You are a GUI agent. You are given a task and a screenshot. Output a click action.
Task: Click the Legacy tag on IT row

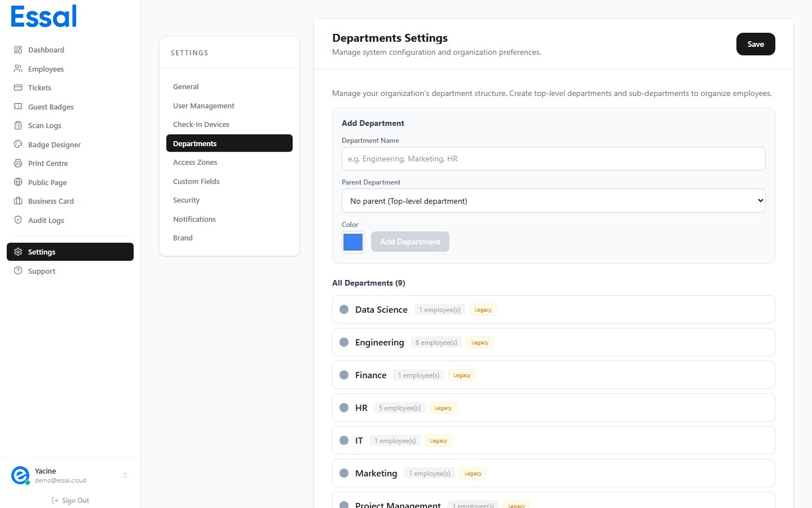[438, 440]
